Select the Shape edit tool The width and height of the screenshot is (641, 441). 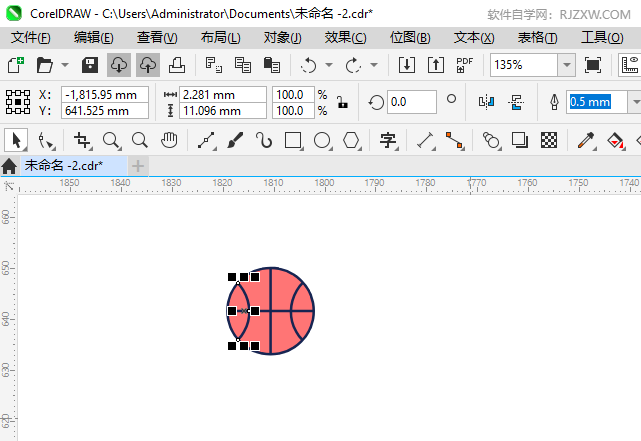click(x=45, y=141)
